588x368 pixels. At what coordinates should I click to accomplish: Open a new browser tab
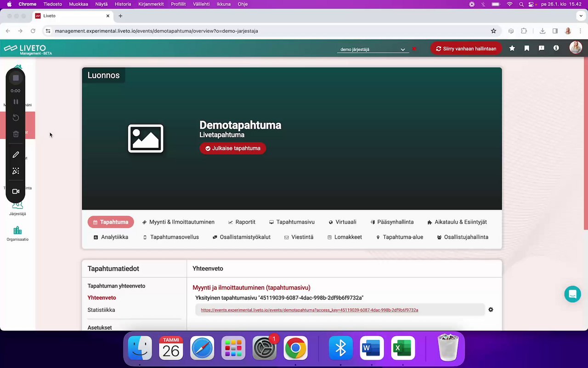coord(120,16)
